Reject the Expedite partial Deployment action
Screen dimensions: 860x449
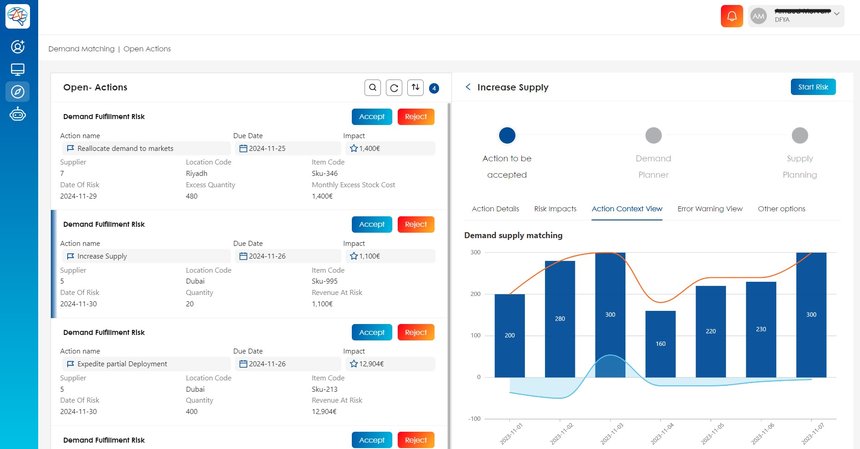(416, 332)
